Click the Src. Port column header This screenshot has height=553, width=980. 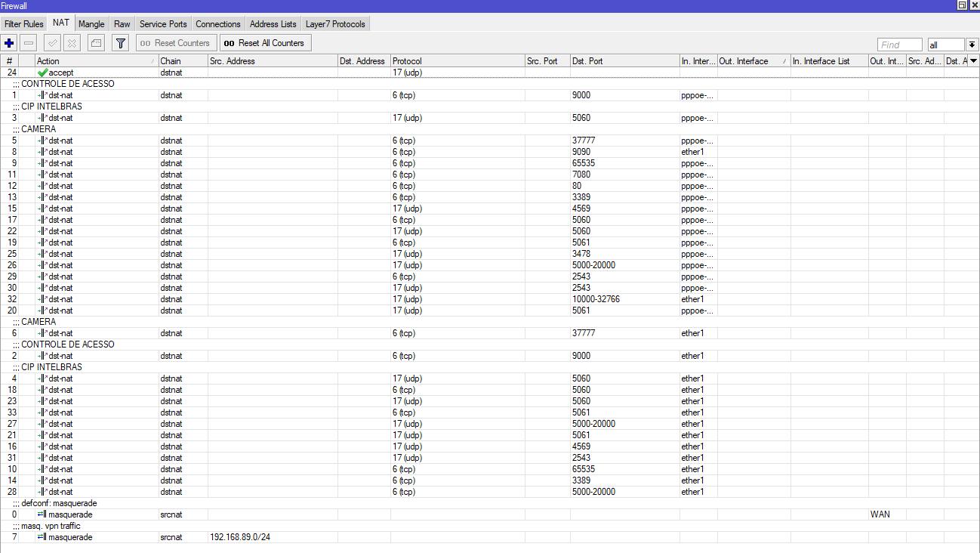coord(547,61)
